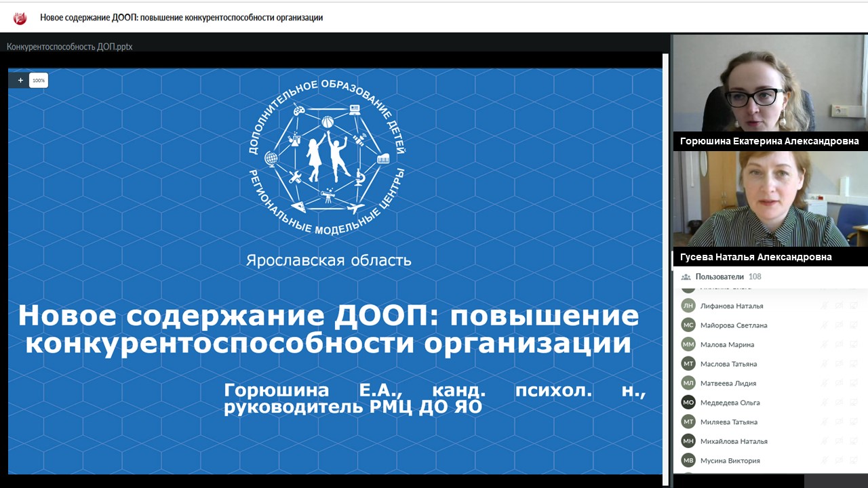Click muted microphone icon for Мусина Виктория
This screenshot has height=488, width=868.
825,460
